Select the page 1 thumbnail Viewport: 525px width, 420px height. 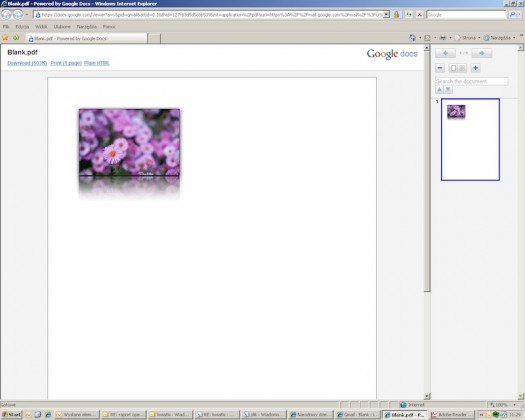coord(470,139)
